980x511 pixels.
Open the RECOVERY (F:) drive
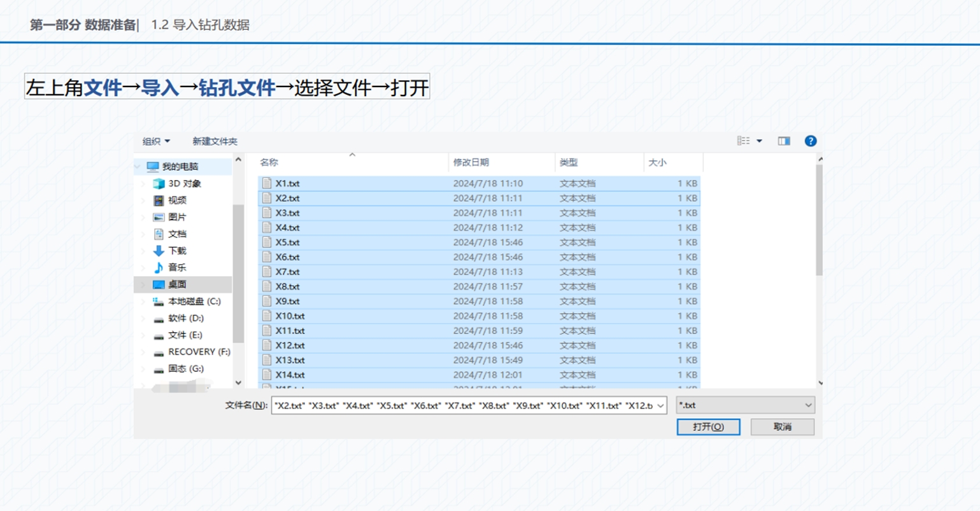point(199,352)
